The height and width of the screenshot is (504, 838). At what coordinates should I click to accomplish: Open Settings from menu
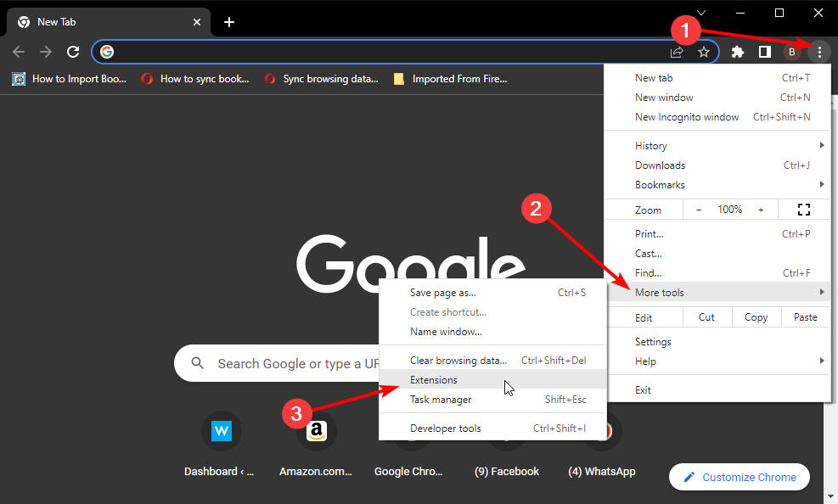click(717, 342)
